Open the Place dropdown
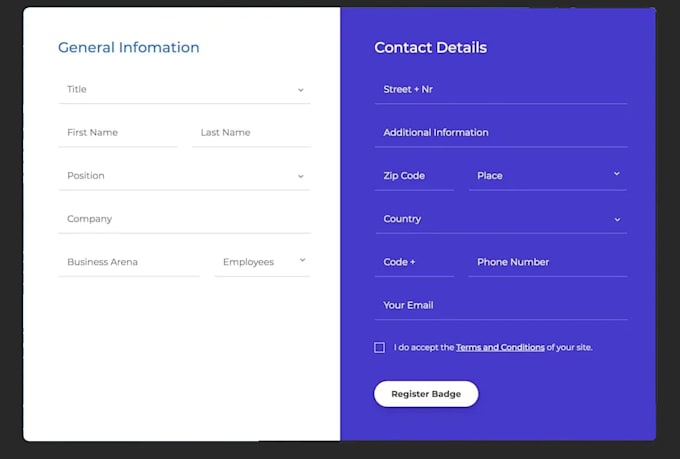This screenshot has width=680, height=459. pos(548,176)
